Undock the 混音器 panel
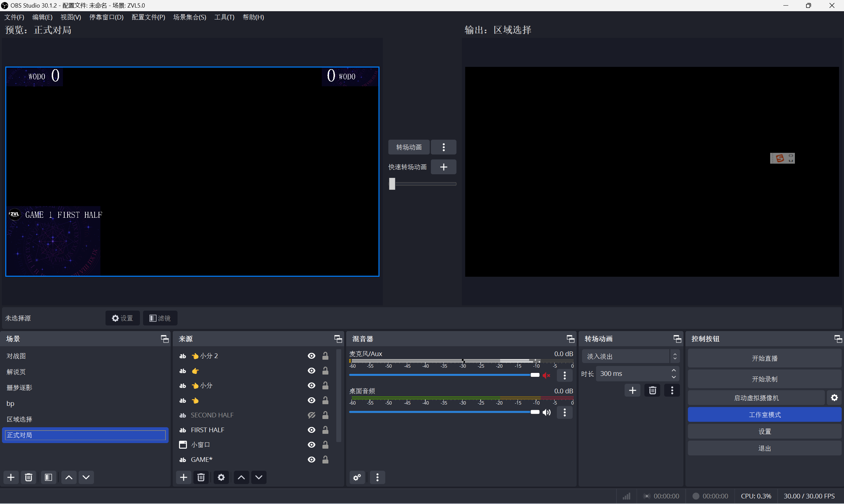Screen dimensions: 844x504 tap(570, 339)
